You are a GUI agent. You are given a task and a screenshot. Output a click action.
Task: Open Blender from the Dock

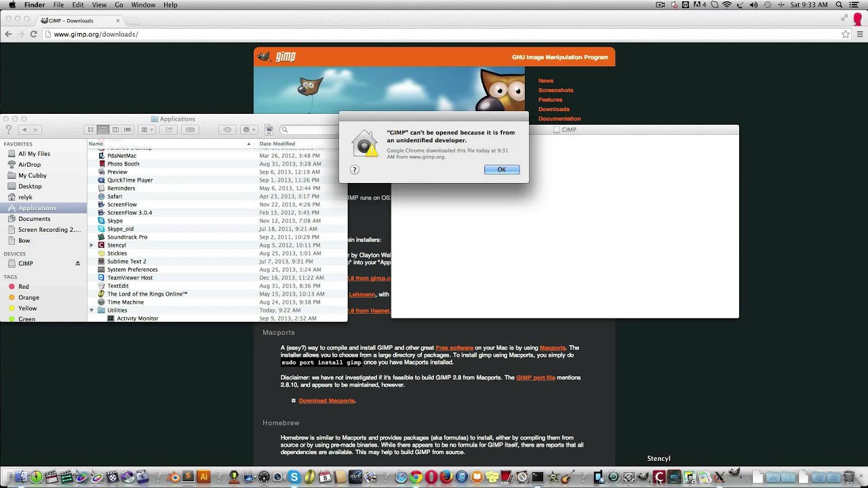174,477
